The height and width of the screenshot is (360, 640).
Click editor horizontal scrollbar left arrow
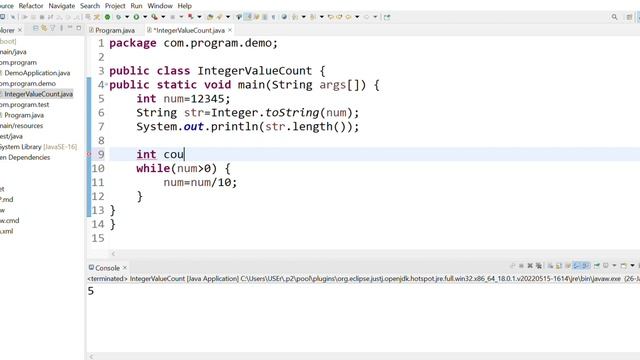[x=113, y=253]
